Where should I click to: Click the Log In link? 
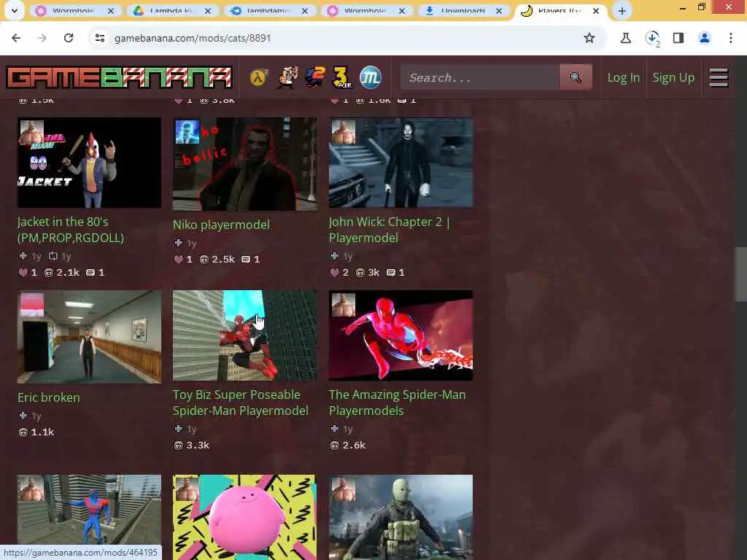[623, 77]
